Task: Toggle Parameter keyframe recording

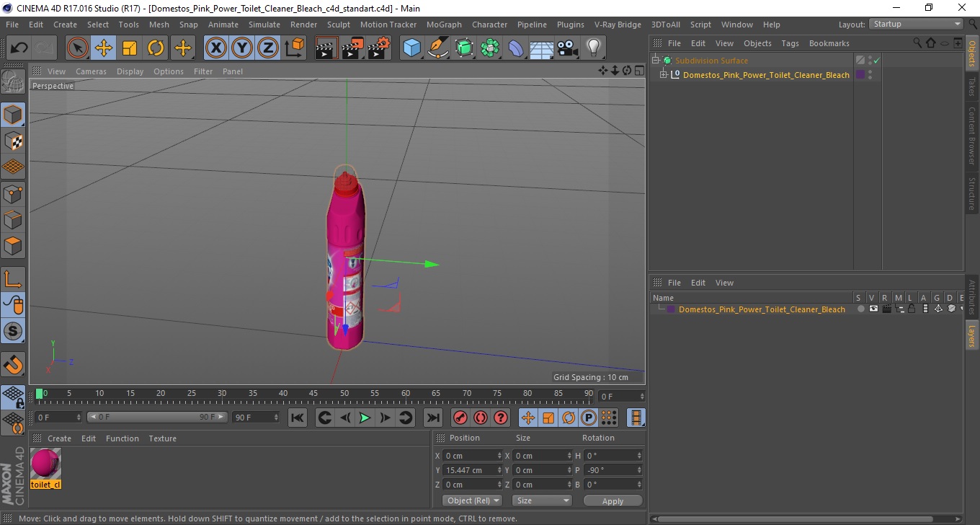Action: (589, 418)
